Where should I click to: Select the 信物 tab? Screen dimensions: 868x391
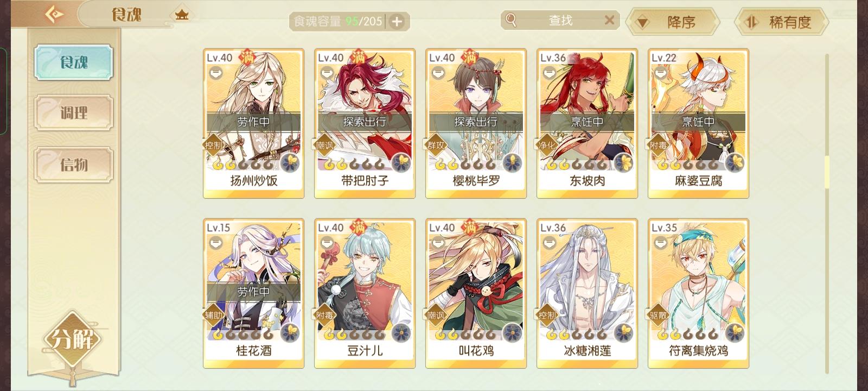(74, 164)
